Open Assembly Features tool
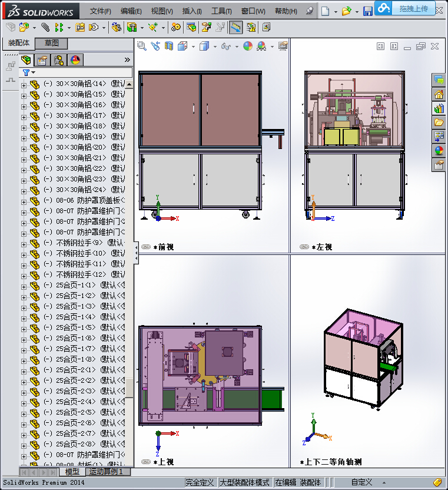448x490 pixels. (132, 28)
